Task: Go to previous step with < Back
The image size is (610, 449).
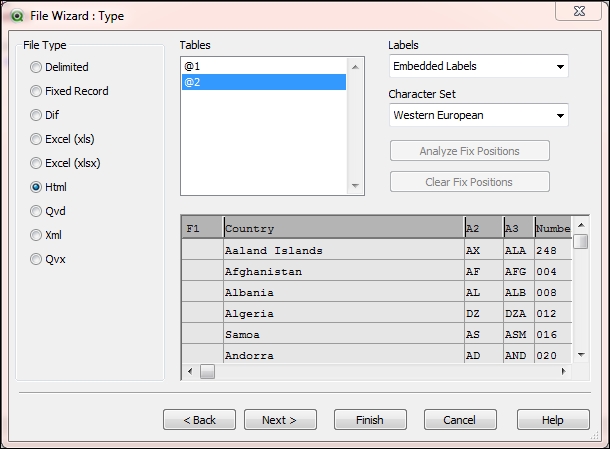Action: tap(199, 420)
